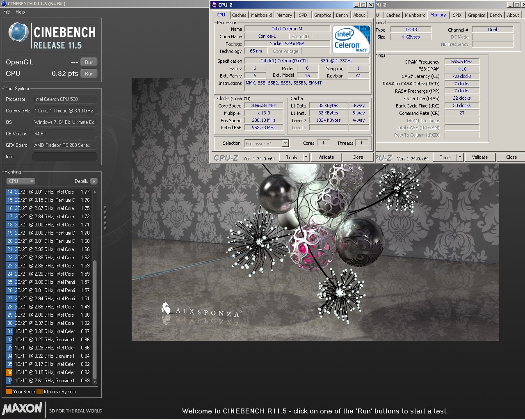This screenshot has height=420, width=525.
Task: Run the OpenGL benchmark
Action: click(89, 62)
